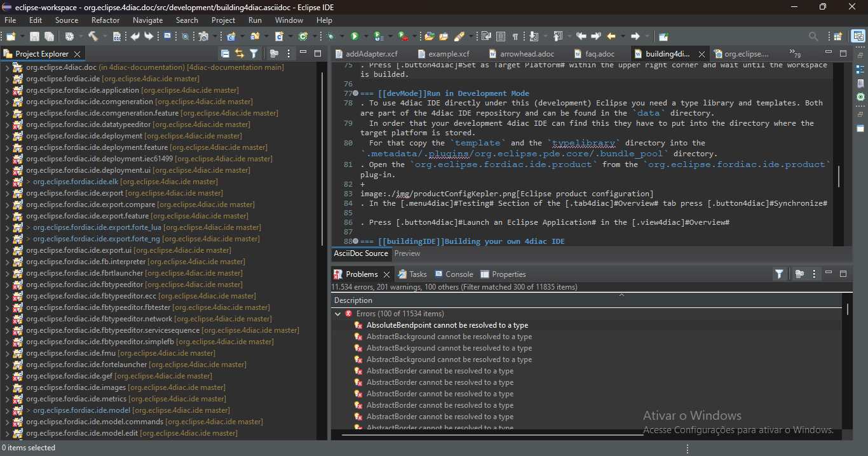
Task: Click the Project Explorer filter funnel icon
Action: pos(254,54)
